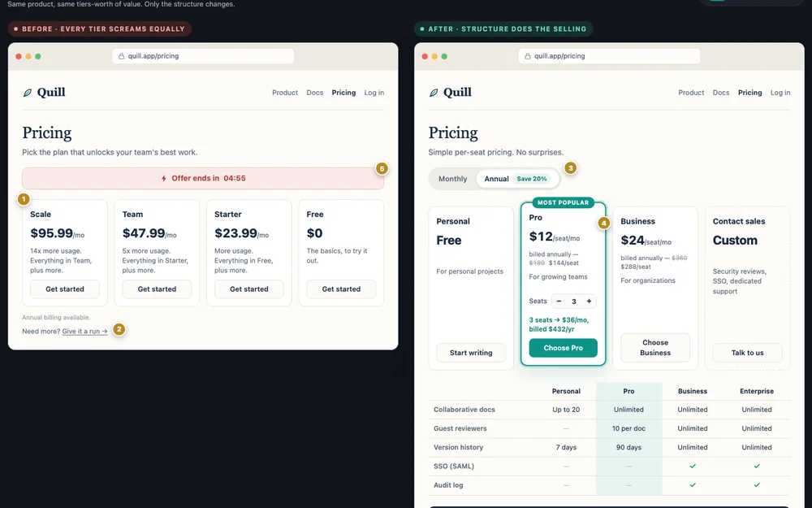Click the '10 per doc' cell

click(628, 428)
